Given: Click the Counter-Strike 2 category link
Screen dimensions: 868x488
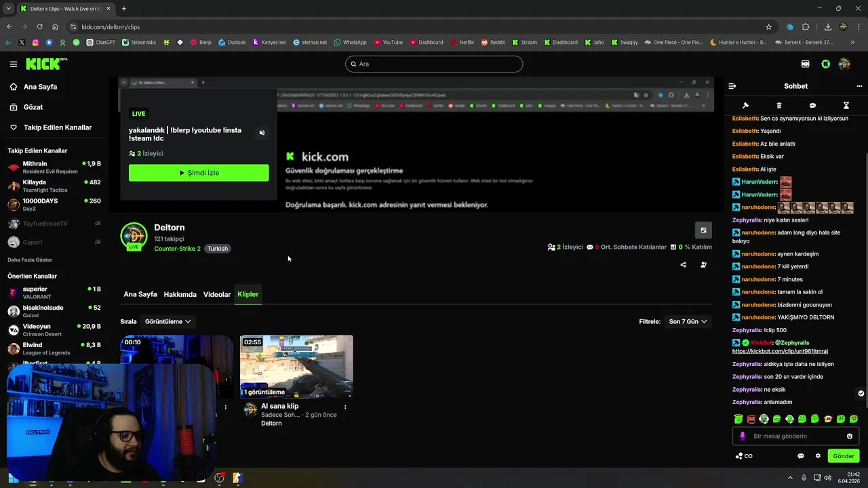Looking at the screenshot, I should coord(177,249).
